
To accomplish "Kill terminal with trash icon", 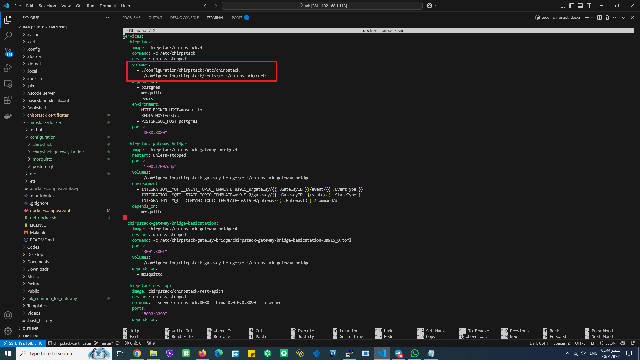I will 607,18.
